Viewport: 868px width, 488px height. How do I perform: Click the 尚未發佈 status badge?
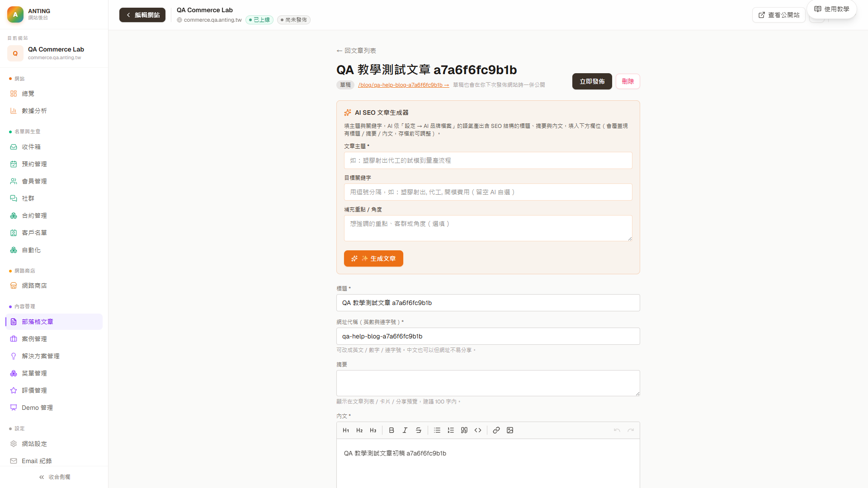click(294, 20)
